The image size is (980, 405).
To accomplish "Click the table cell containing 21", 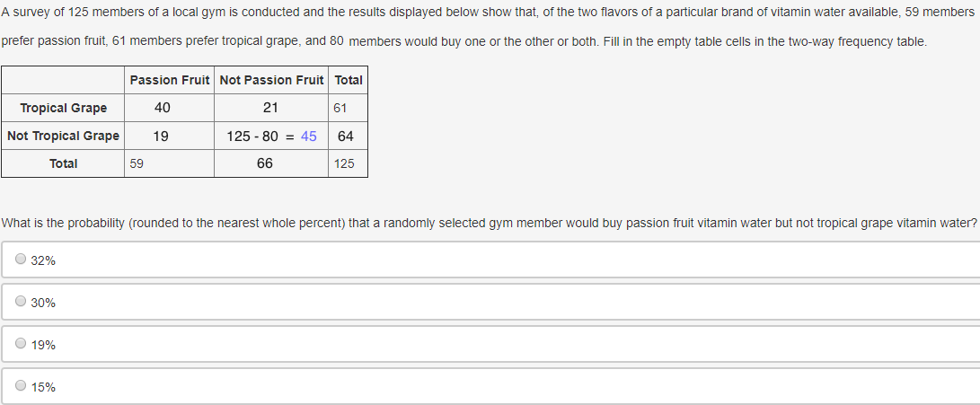I will 270,108.
